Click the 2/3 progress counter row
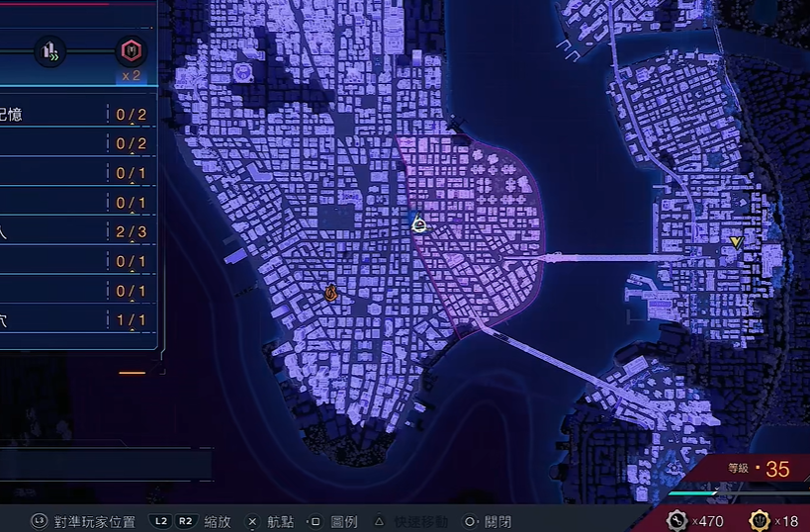 tap(77, 232)
